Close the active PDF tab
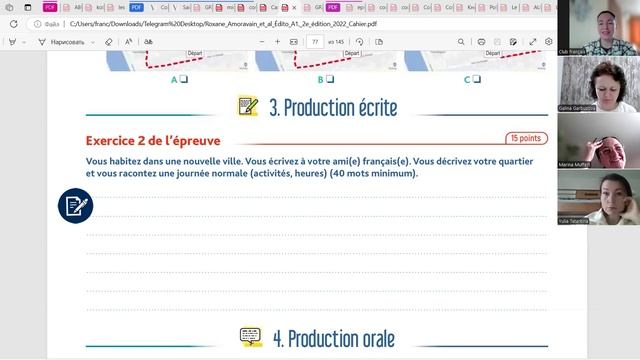 294,7
